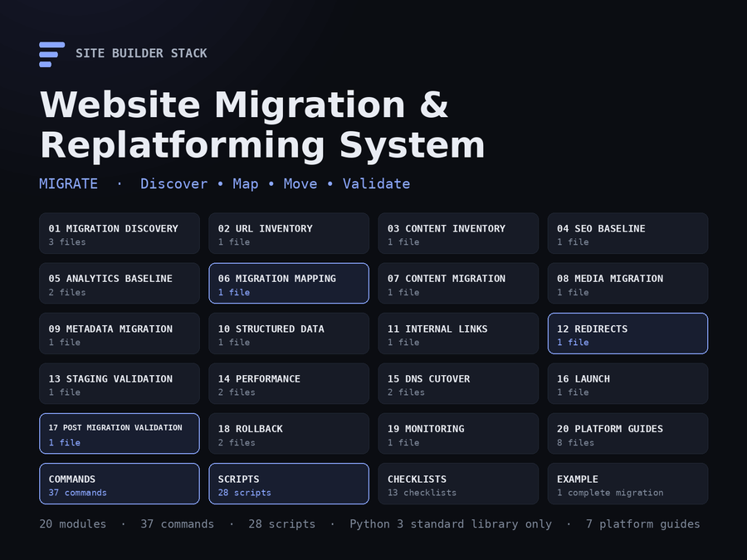Select the Website Migration & Replatforming System title
Viewport: 747px width, 560px height.
(x=262, y=124)
